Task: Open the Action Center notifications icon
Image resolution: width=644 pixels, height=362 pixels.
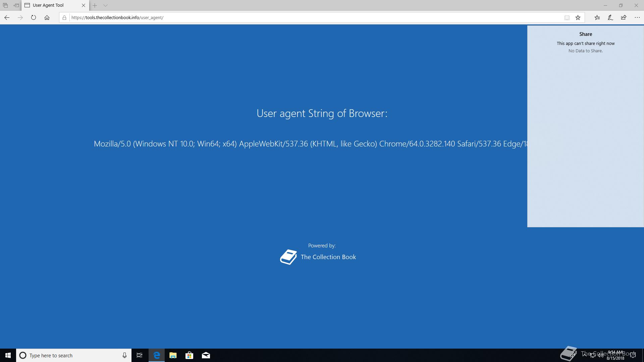Action: (633, 355)
